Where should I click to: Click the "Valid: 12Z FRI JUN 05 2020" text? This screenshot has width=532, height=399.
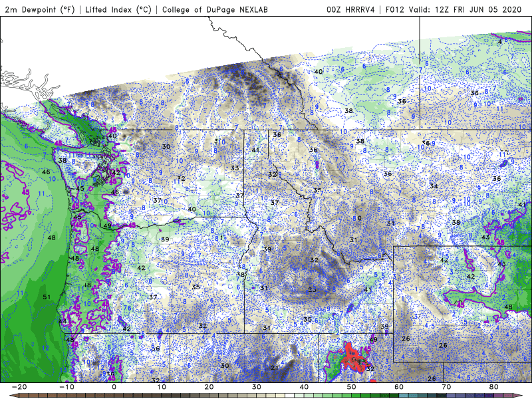[x=465, y=9]
